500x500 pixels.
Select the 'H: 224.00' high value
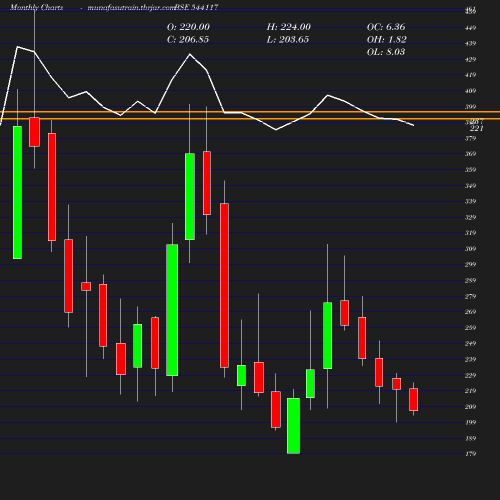[289, 27]
